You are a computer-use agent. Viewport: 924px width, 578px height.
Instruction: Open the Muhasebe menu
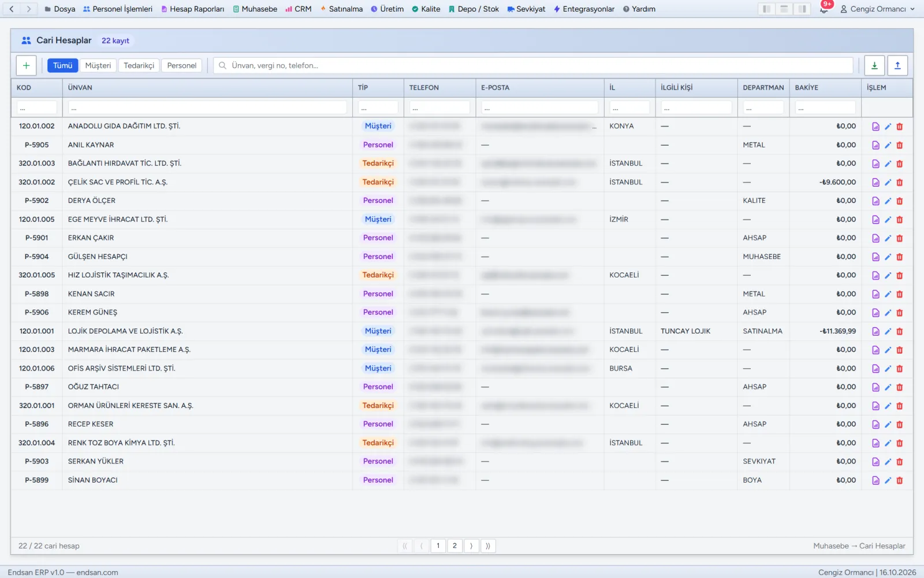point(255,9)
